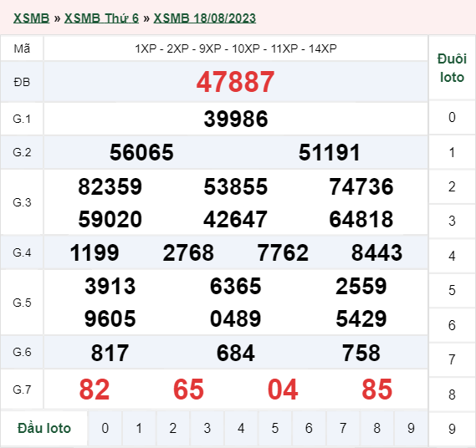Select Đuôi loto digit 8
476x448 pixels.
click(452, 395)
